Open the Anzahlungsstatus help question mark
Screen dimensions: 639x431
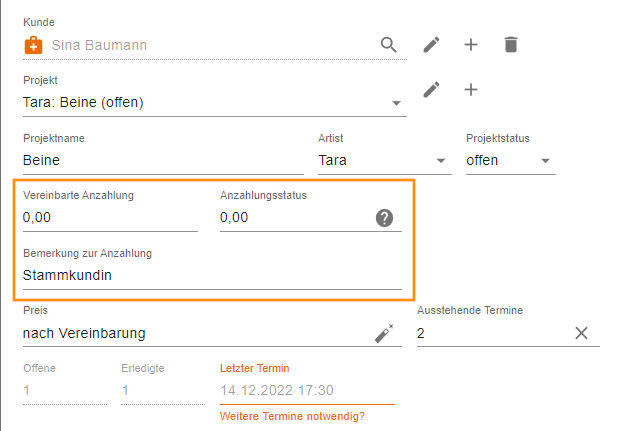pos(384,218)
